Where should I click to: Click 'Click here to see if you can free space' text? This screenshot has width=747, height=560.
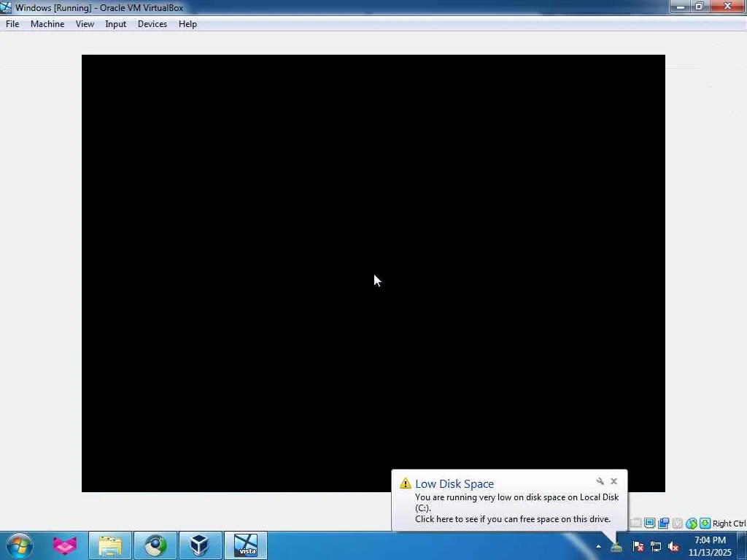click(513, 519)
